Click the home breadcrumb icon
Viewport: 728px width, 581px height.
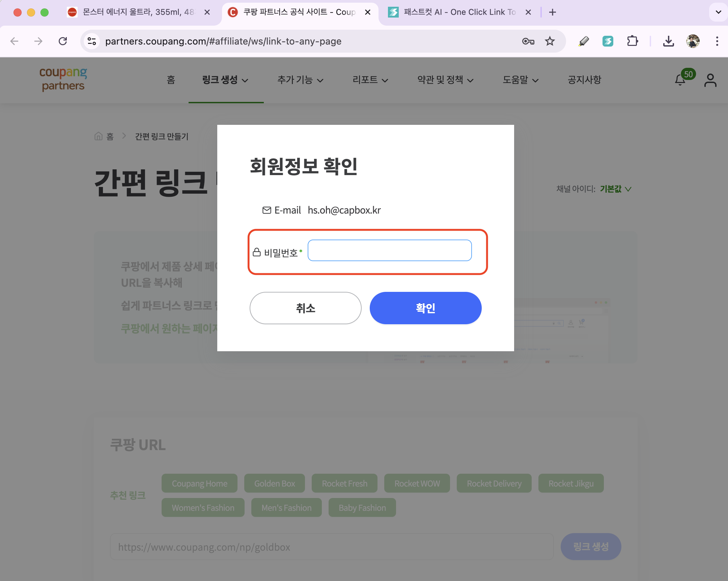click(98, 136)
